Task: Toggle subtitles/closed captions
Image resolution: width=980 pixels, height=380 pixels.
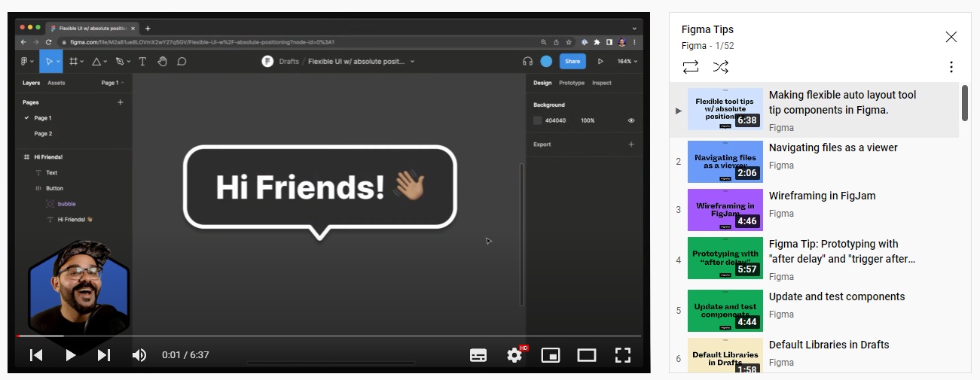Action: tap(478, 355)
